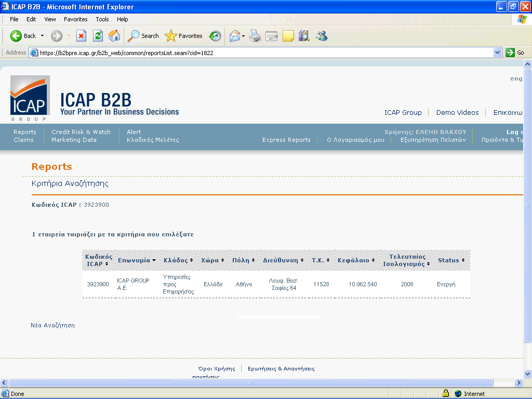The width and height of the screenshot is (532, 399).
Task: Print the page with the printer icon
Action: (x=255, y=36)
